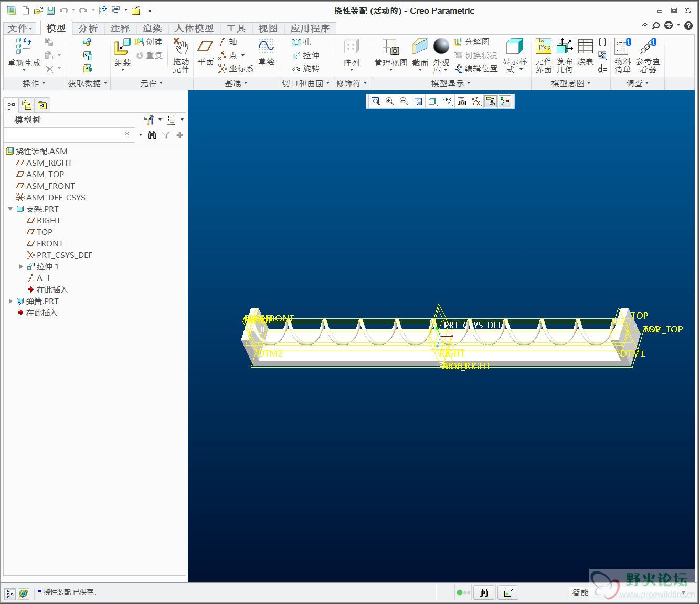Open the 物料清单 bill of materials

click(x=622, y=48)
